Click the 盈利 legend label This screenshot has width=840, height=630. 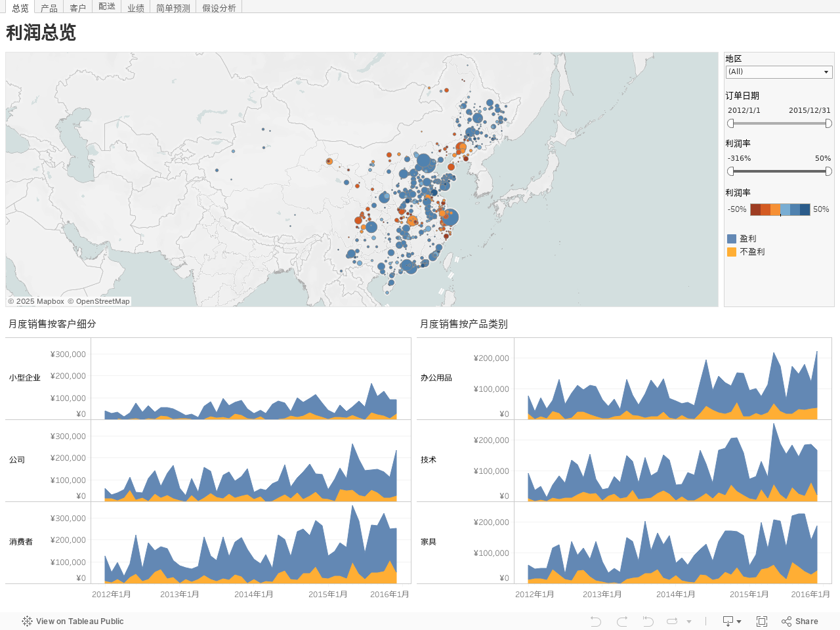point(748,239)
